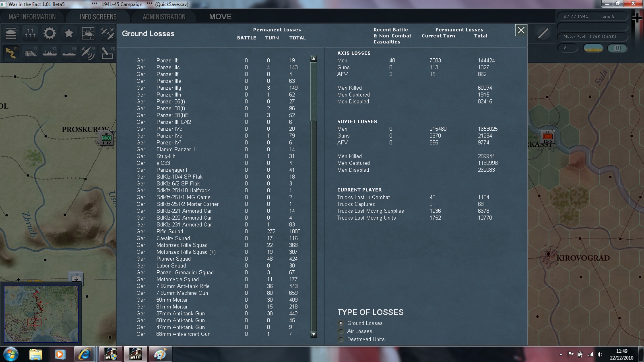Click the victory star icon
This screenshot has height=362, width=644.
69,33
